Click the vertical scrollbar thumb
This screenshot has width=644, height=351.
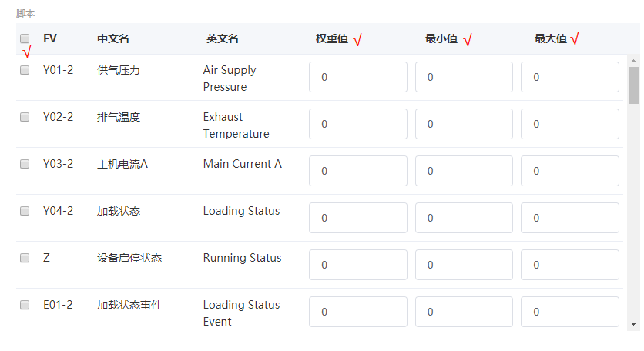[x=633, y=85]
